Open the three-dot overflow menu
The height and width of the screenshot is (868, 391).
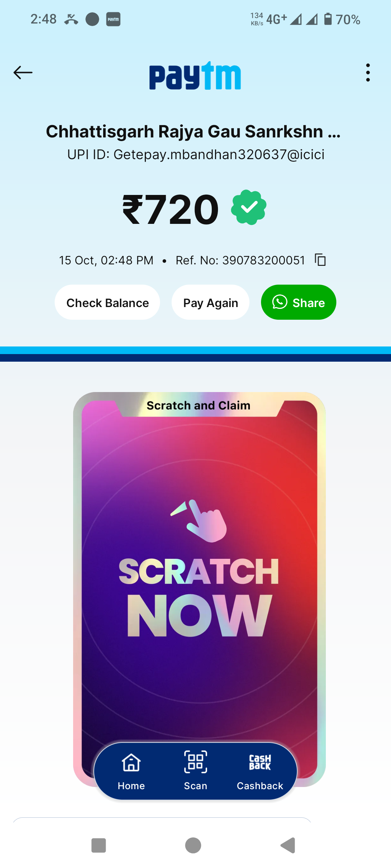[x=368, y=73]
